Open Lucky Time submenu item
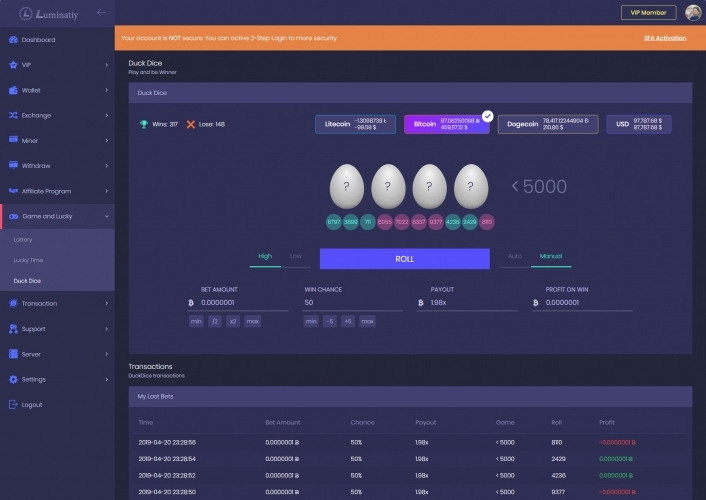The image size is (706, 500). point(28,260)
